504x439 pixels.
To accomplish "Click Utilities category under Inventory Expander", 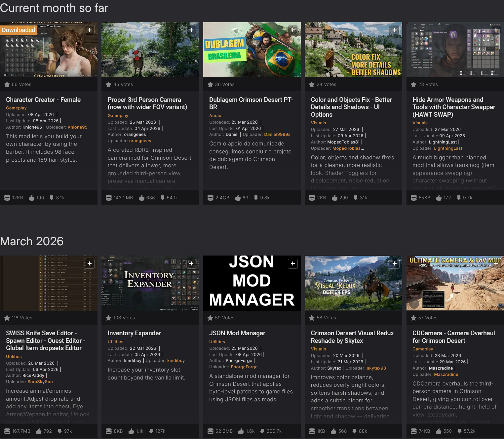I will [x=115, y=342].
